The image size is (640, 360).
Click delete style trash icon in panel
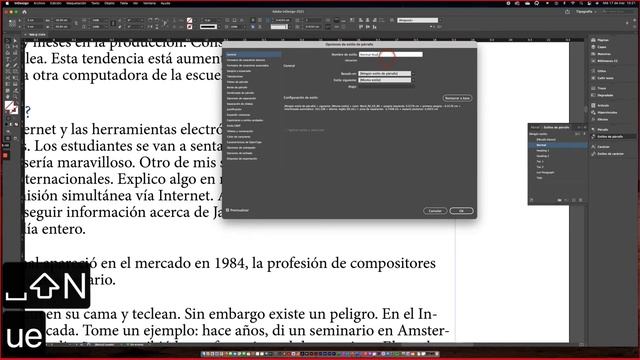581,200
